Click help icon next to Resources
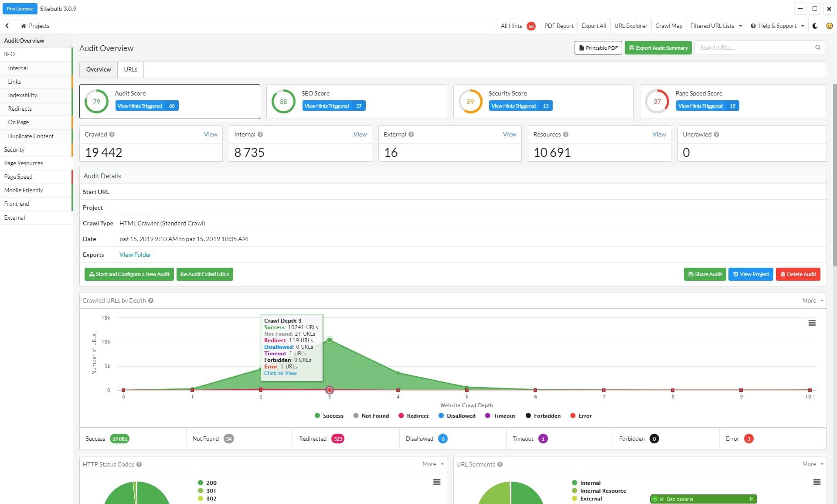The image size is (837, 504). pyautogui.click(x=566, y=134)
